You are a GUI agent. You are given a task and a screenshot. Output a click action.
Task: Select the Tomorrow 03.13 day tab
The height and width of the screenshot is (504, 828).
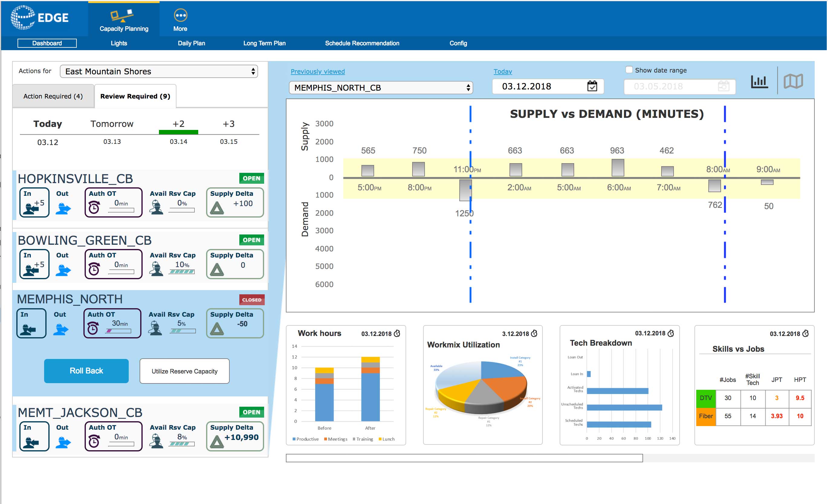click(112, 132)
